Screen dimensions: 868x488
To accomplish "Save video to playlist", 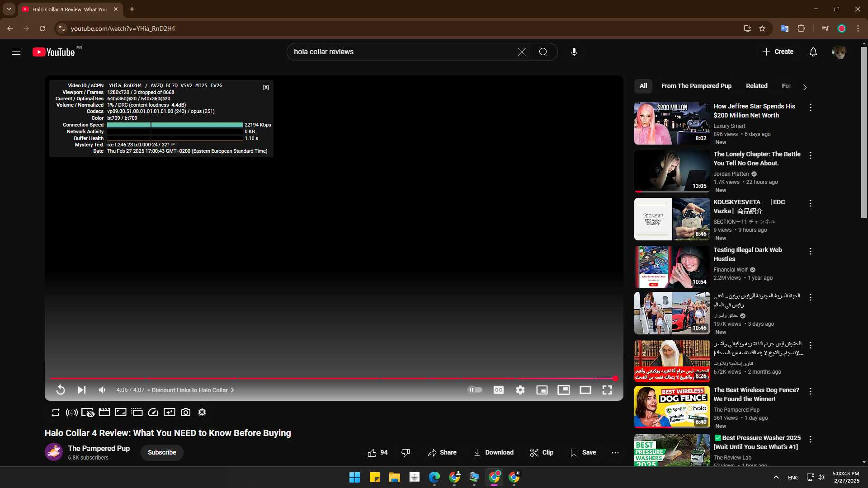I will 583,453.
